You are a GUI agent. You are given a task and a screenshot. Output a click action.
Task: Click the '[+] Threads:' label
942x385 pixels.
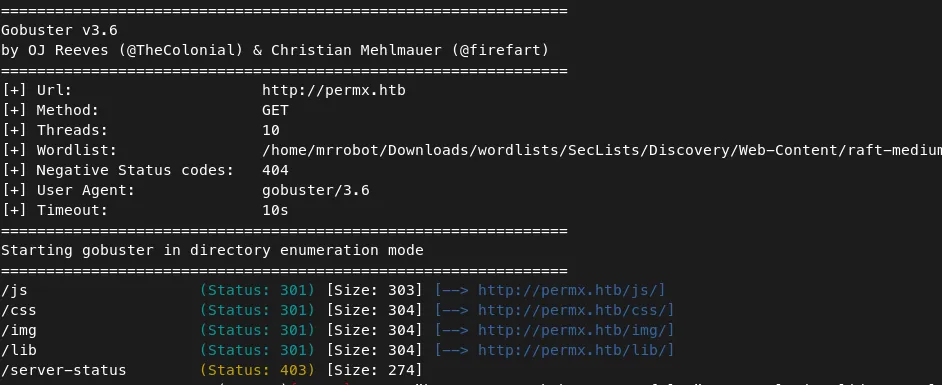55,130
